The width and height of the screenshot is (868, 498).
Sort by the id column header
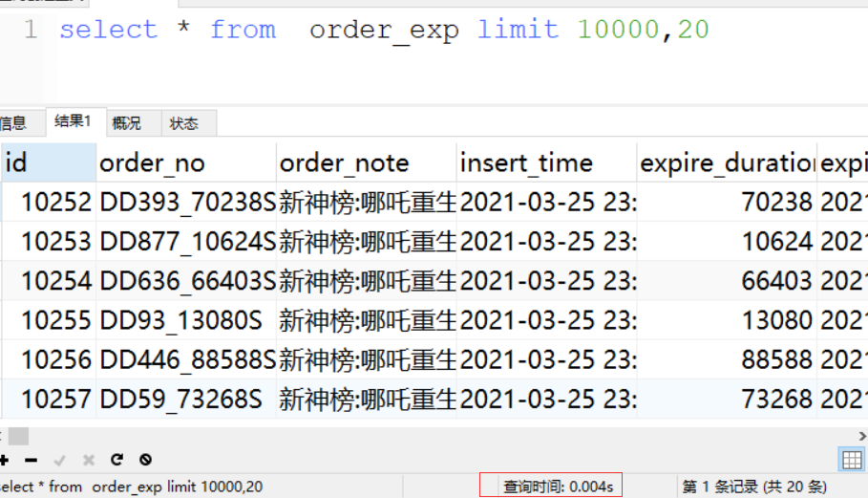pyautogui.click(x=49, y=162)
